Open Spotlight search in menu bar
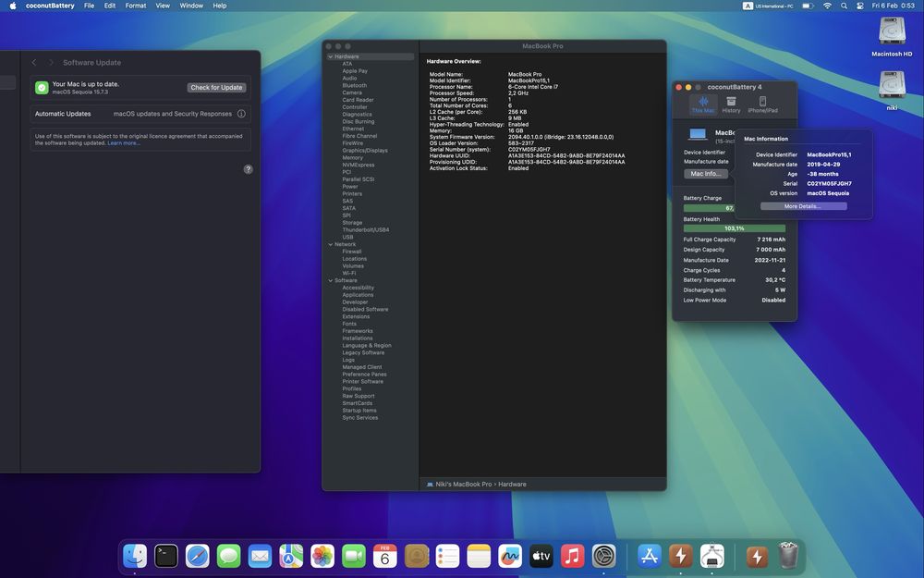This screenshot has height=578, width=924. [x=844, y=6]
